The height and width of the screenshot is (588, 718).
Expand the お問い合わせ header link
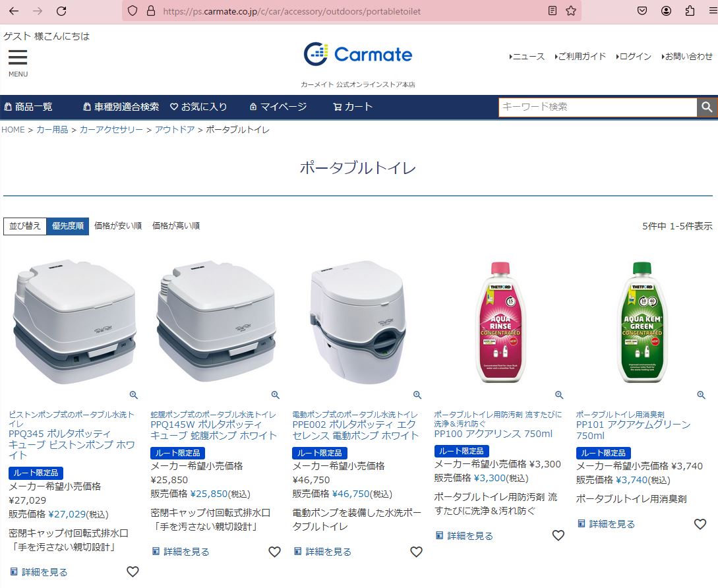point(687,56)
